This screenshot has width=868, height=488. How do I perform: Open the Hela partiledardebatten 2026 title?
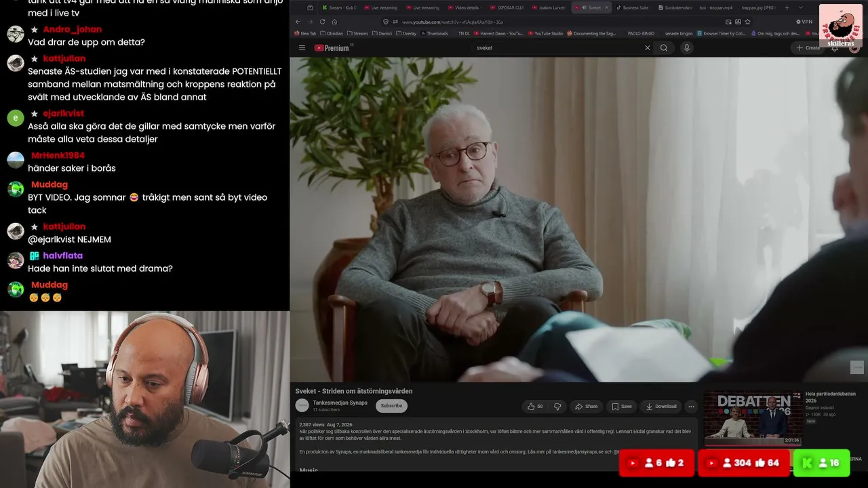tap(831, 397)
